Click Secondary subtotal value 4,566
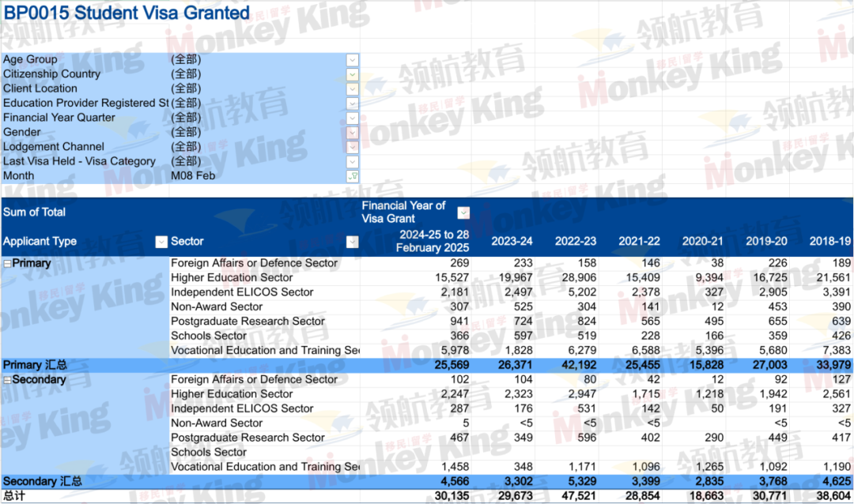The height and width of the screenshot is (504, 854). (455, 482)
